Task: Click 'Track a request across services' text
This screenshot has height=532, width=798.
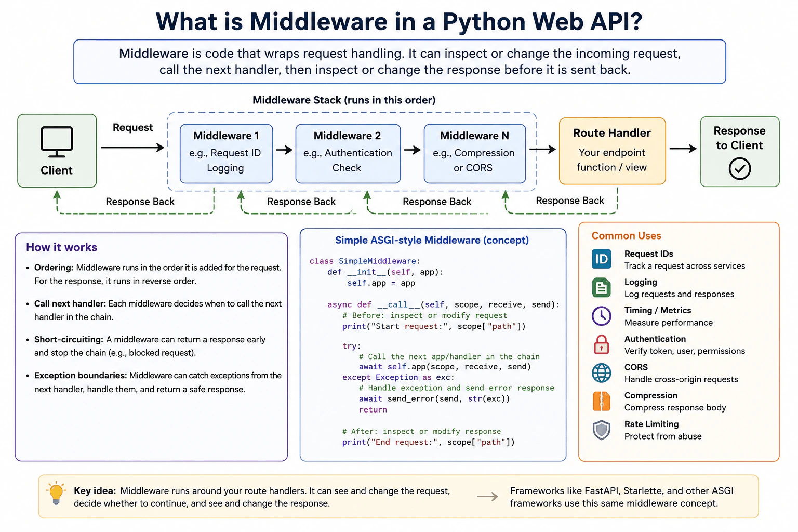Action: tap(684, 265)
